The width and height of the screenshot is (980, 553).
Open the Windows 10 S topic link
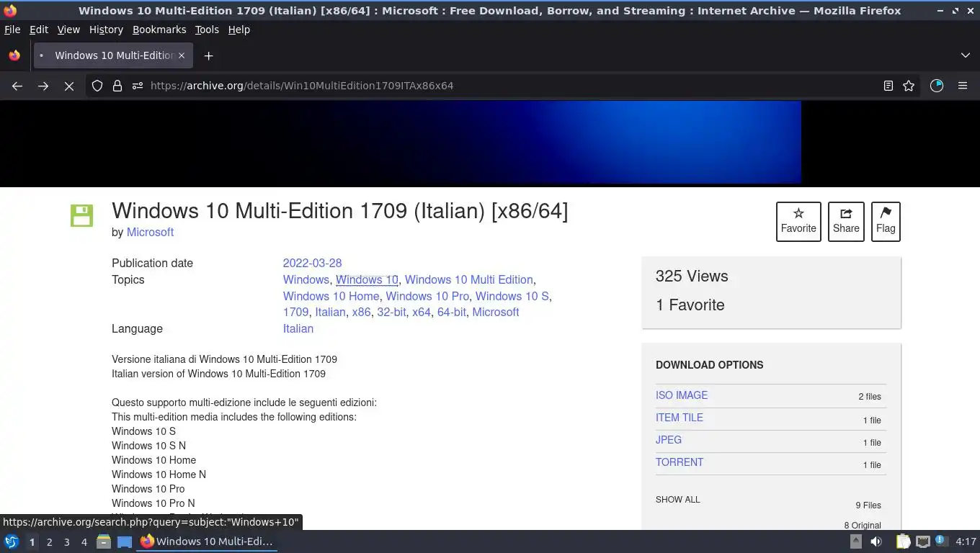[x=512, y=296]
